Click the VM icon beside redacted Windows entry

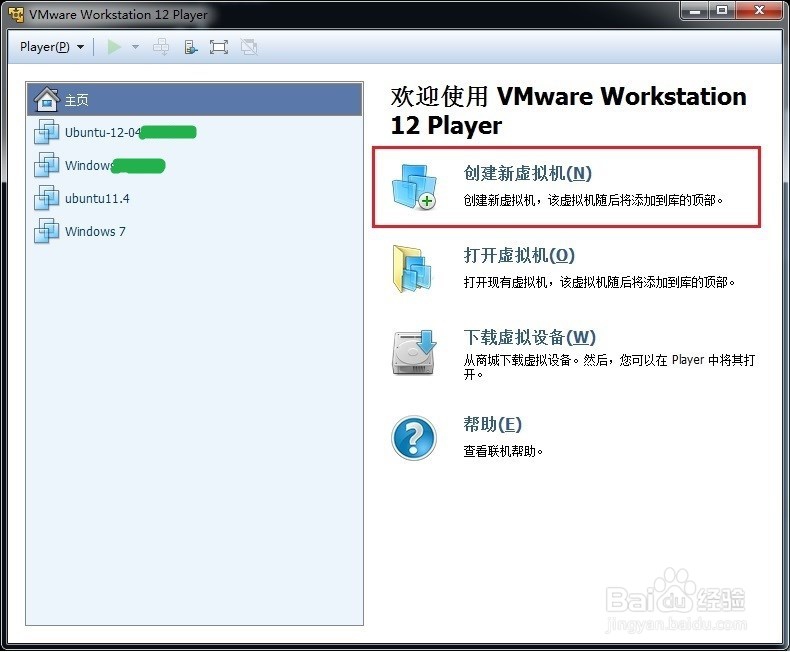(46, 165)
